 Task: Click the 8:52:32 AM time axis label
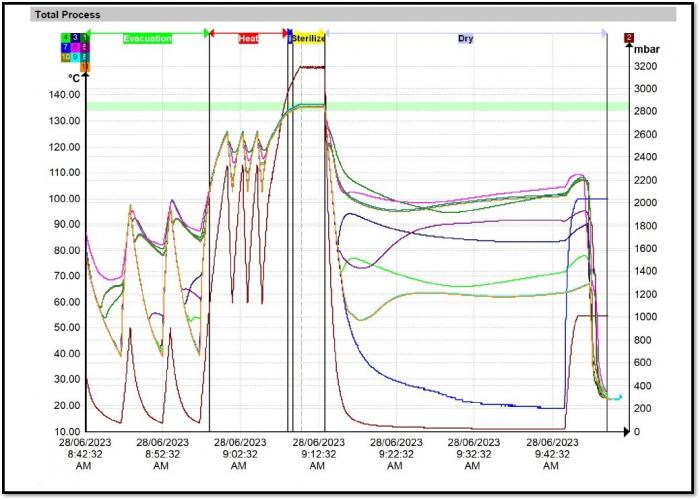pyautogui.click(x=162, y=454)
